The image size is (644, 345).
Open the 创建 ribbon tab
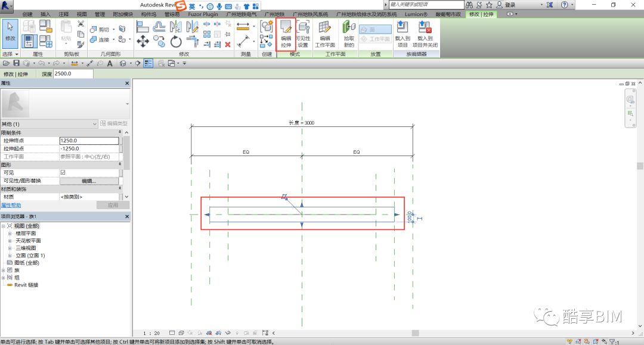(x=27, y=14)
